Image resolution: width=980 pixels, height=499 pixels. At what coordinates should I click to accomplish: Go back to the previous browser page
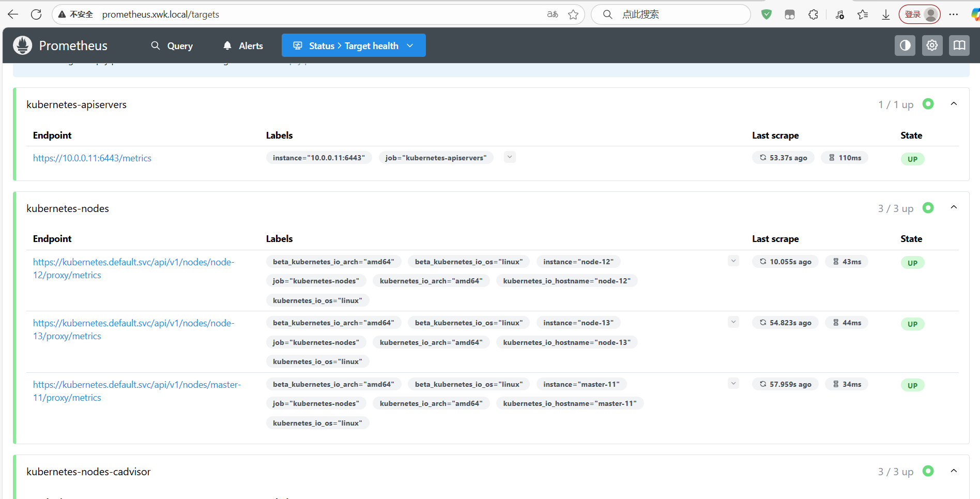coord(13,14)
